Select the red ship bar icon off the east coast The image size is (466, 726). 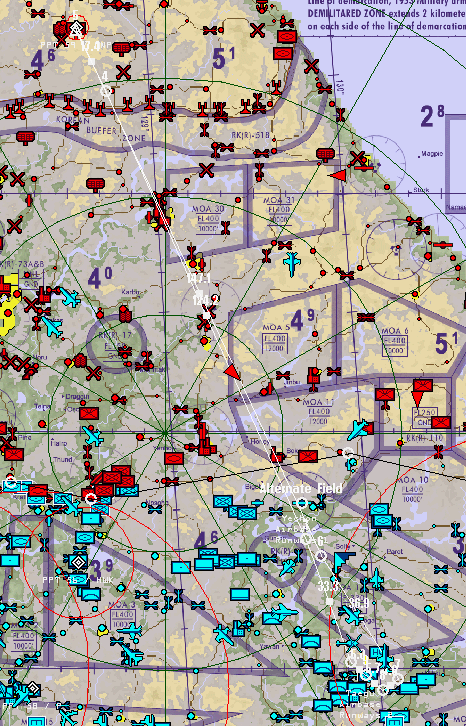(443, 244)
